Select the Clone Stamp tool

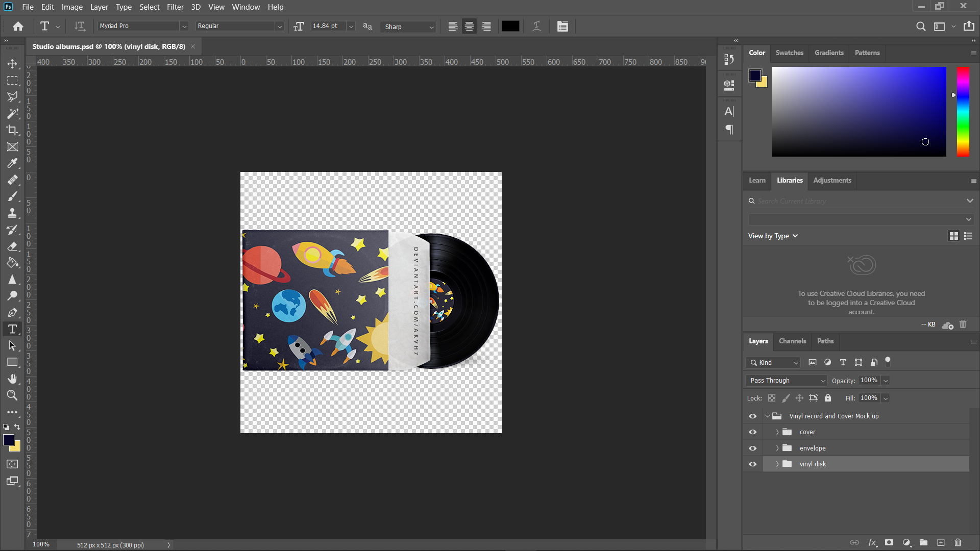(12, 213)
